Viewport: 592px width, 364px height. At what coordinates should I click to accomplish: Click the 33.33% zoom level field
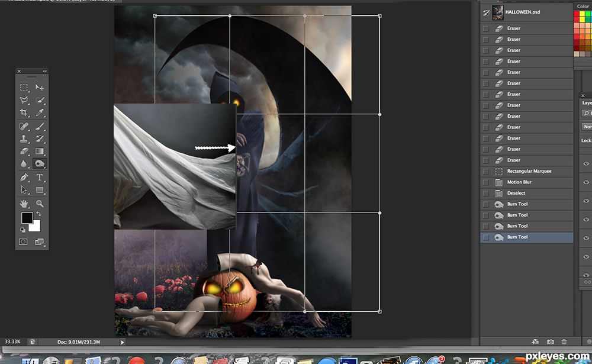[x=12, y=342]
